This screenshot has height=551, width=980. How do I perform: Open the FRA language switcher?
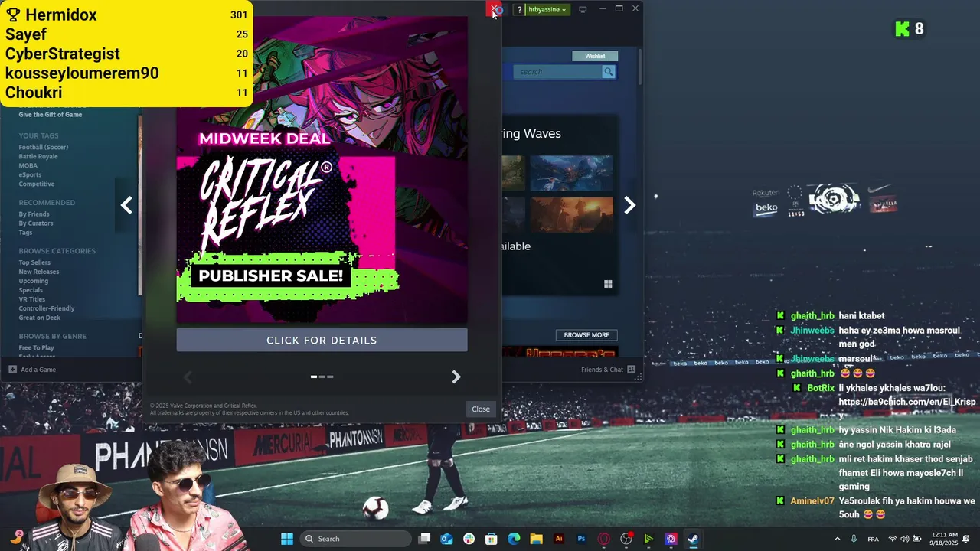point(873,539)
